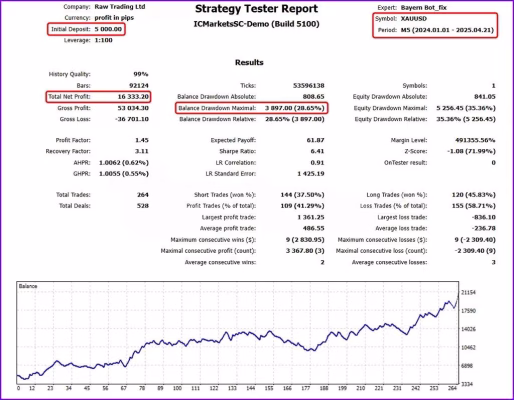514x400 pixels.
Task: Click the Initial Deposit value 5 000.00
Action: tap(108, 29)
